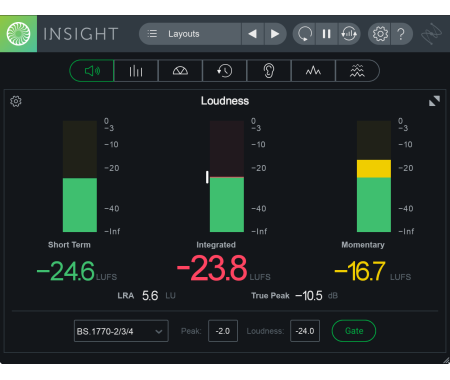This screenshot has height=380, width=450.
Task: Click the -24.6 Short Term reading
Action: [x=66, y=271]
